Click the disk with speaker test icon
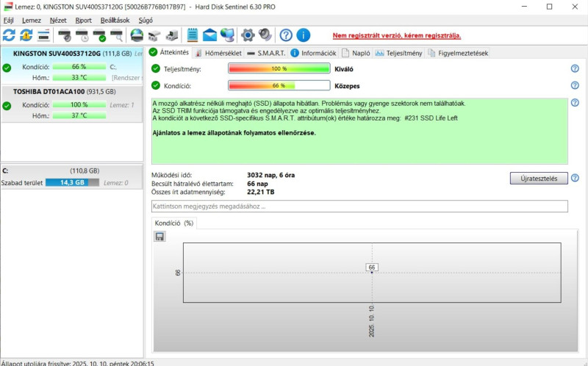The image size is (588, 366). (65, 35)
